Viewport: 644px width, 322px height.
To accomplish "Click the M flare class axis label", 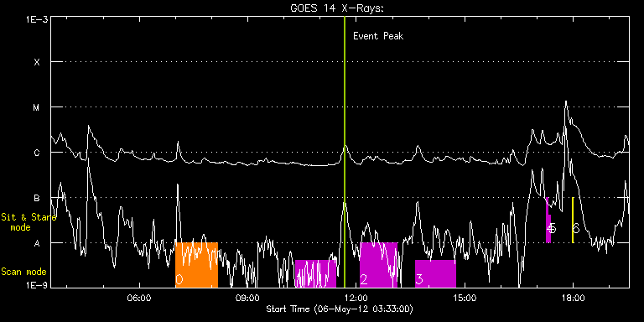I will [x=37, y=107].
